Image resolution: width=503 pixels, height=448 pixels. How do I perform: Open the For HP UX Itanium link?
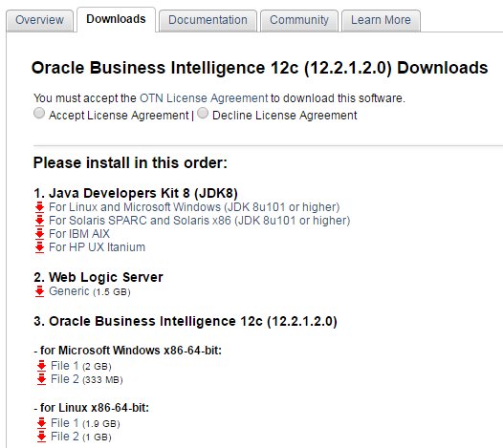[97, 247]
